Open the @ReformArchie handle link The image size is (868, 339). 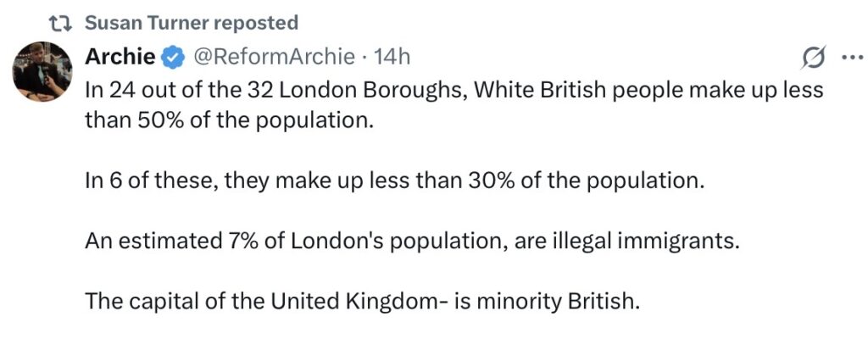275,57
